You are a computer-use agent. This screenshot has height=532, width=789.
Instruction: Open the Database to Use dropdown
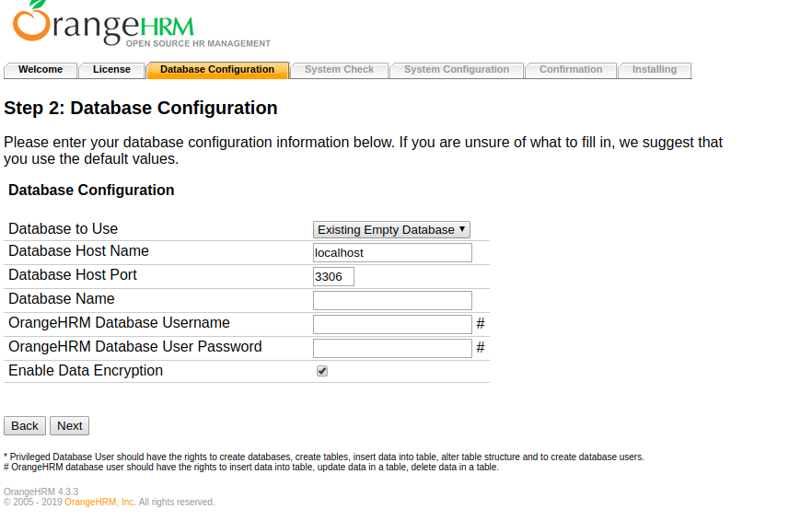[391, 229]
